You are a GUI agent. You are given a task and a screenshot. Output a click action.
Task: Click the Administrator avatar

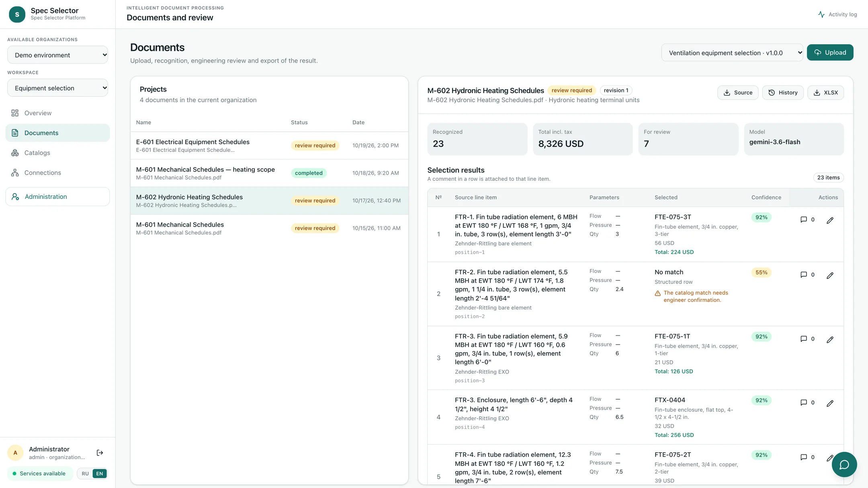coord(15,453)
